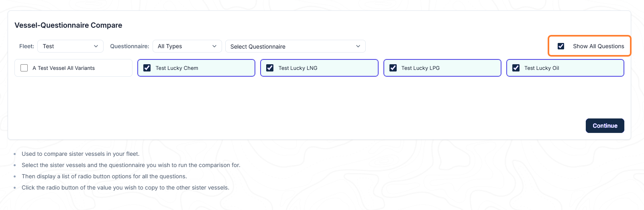Click the Vessel-Questionnaire Compare heading
644x210 pixels.
(x=68, y=25)
